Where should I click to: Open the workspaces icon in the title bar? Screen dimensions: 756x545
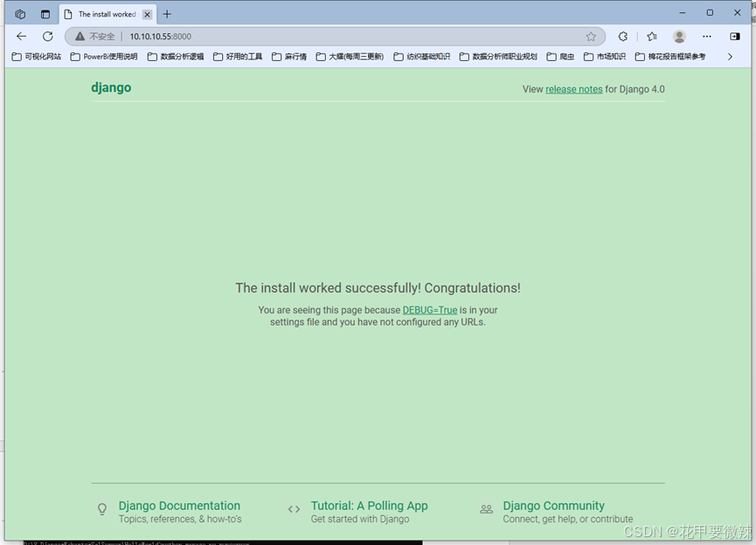(20, 14)
